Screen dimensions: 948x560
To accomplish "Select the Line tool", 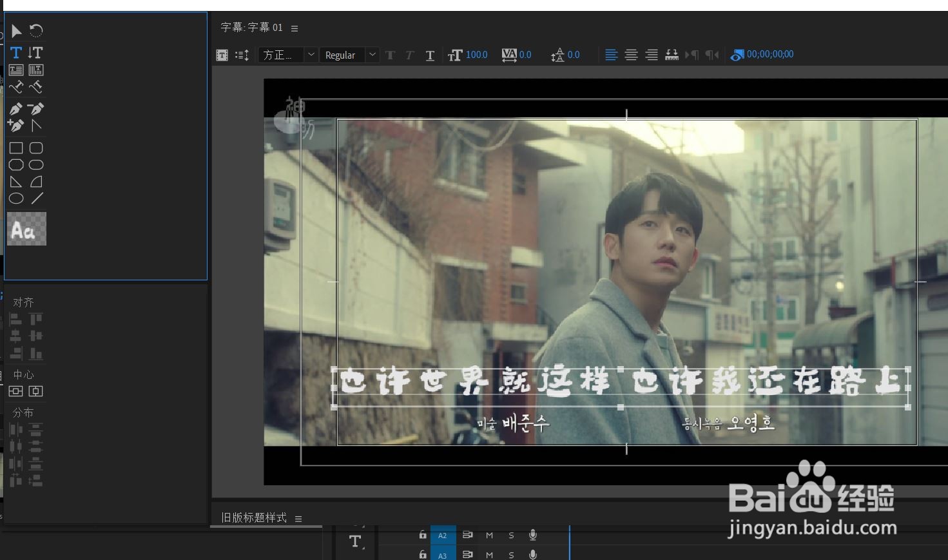I will pos(37,198).
